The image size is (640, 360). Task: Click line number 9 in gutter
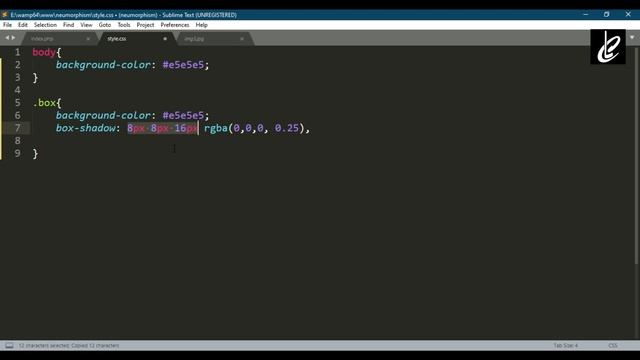[x=18, y=153]
